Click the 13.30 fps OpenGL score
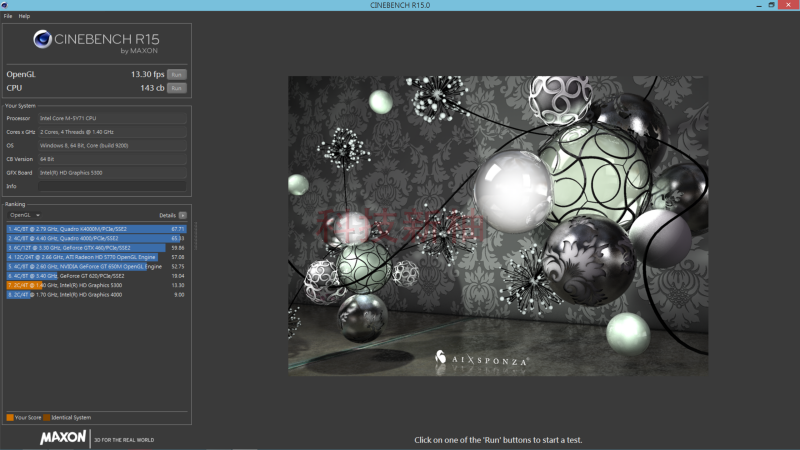800x450 pixels. 147,74
